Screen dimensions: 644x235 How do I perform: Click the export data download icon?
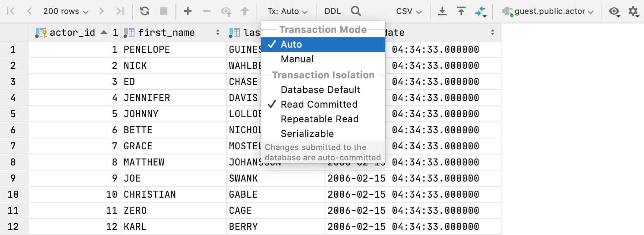(442, 11)
